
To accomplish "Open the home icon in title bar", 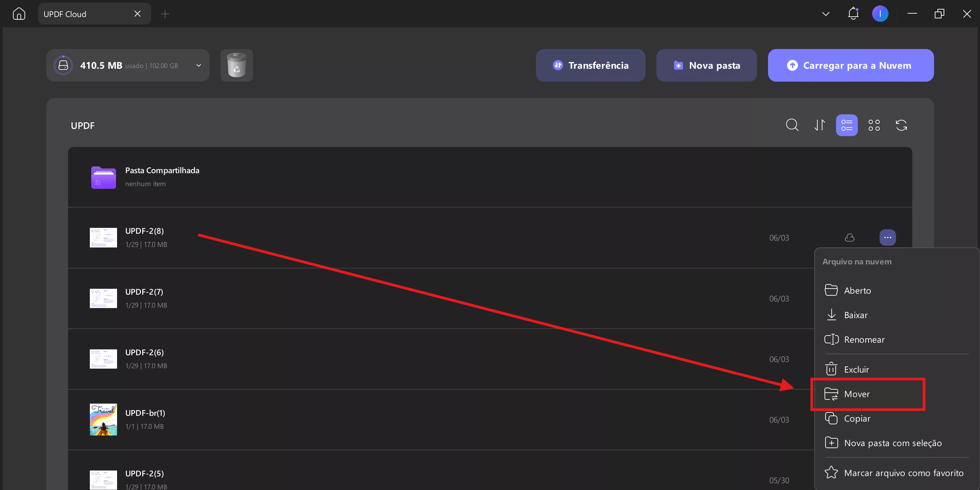I will click(19, 14).
